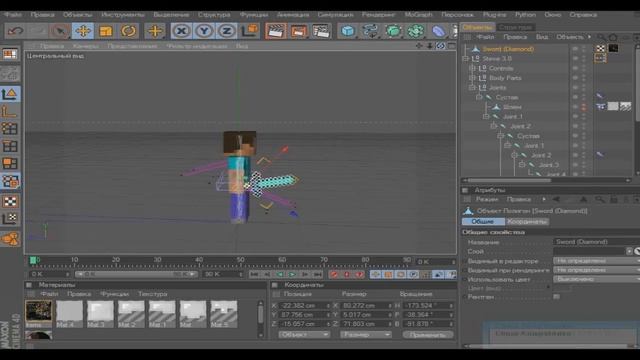This screenshot has height=360, width=640.
Task: Toggle the Рентген checkbox
Action: coord(557,297)
